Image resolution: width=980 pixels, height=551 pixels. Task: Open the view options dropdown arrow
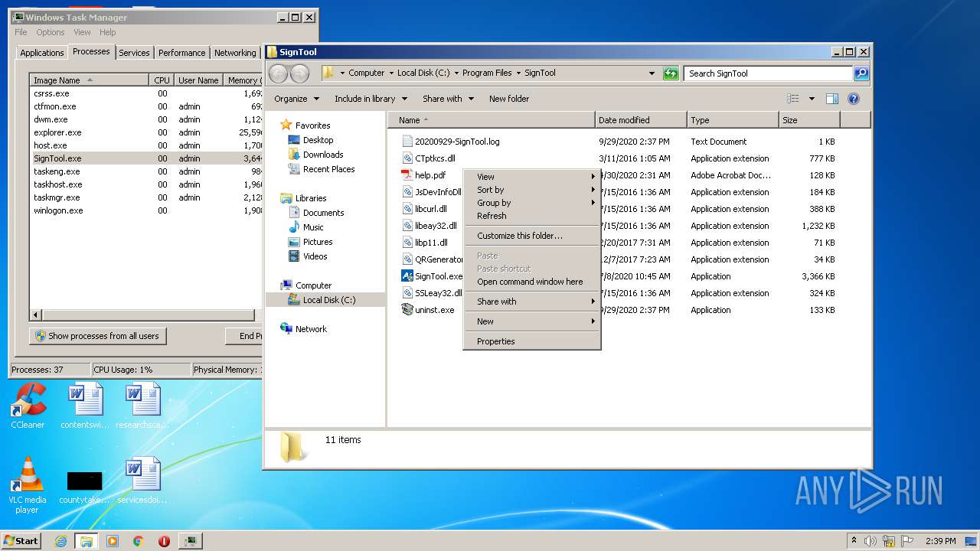[812, 99]
